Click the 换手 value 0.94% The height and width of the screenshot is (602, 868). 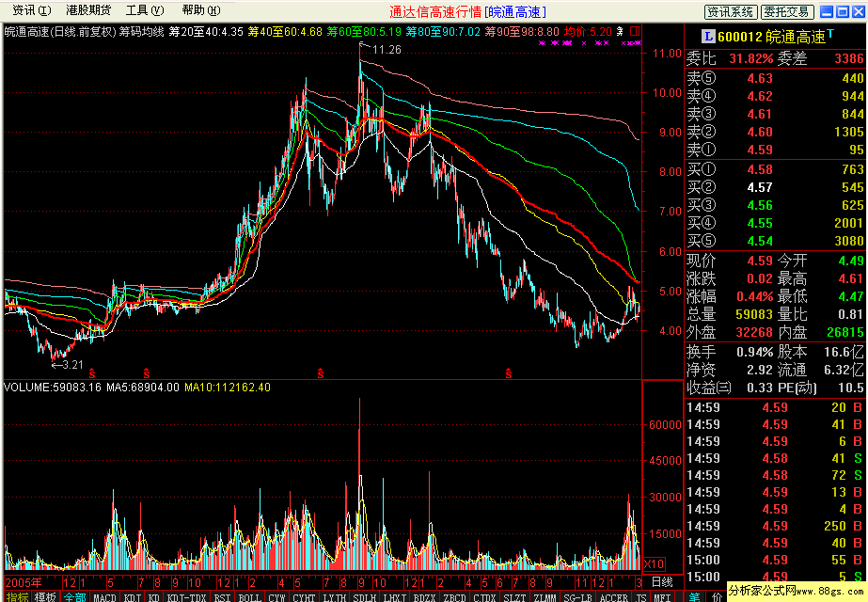(755, 352)
